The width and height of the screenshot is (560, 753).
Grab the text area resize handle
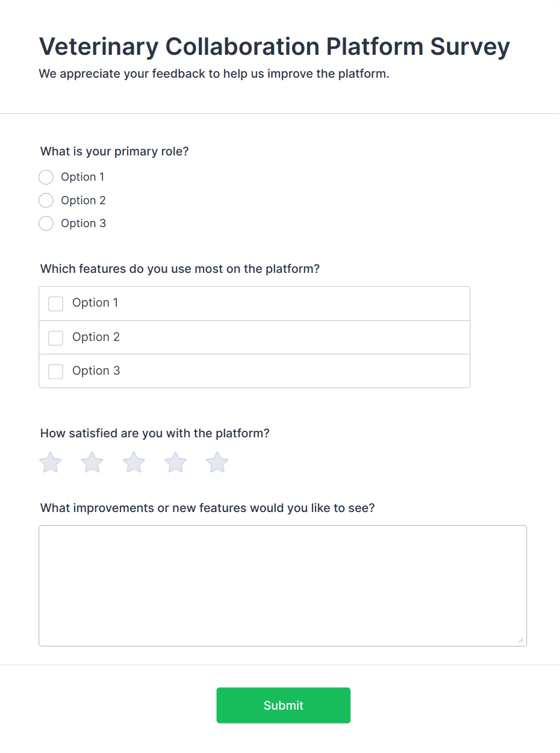point(521,640)
